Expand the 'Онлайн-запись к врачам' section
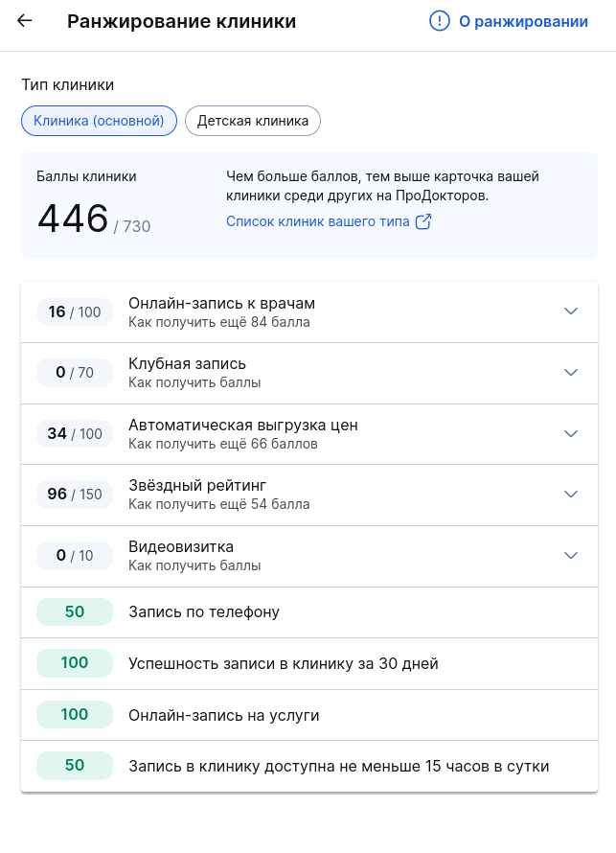 click(570, 311)
